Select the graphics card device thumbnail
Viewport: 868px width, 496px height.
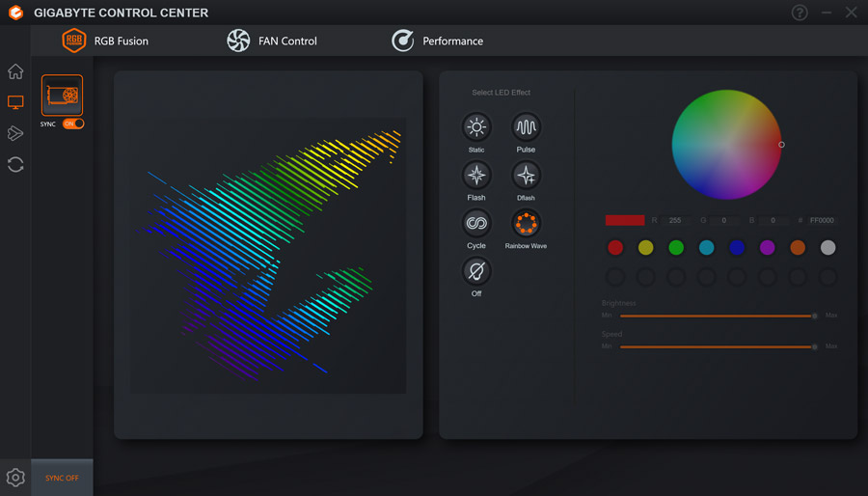pyautogui.click(x=62, y=96)
